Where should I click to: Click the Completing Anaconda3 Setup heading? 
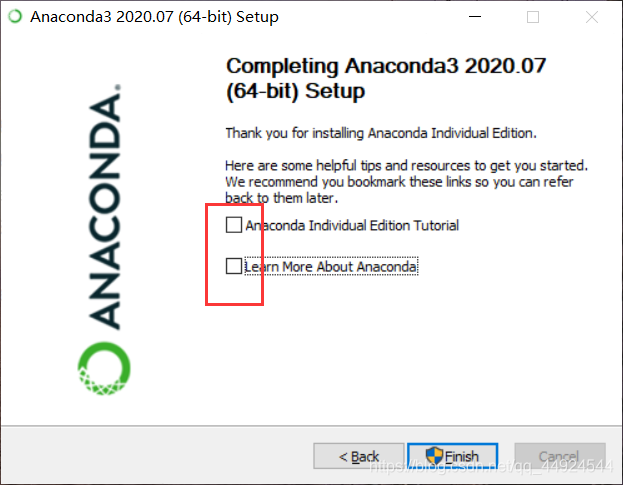click(x=386, y=79)
